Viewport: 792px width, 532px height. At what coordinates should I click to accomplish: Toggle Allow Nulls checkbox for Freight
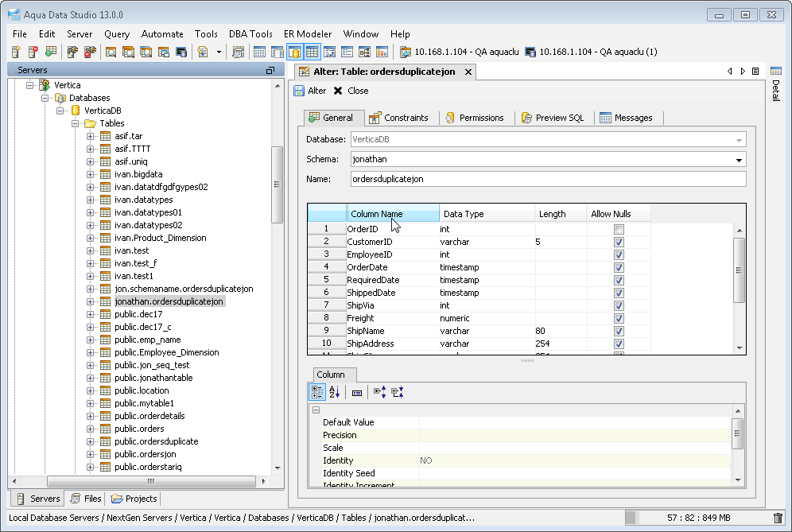[x=619, y=318]
